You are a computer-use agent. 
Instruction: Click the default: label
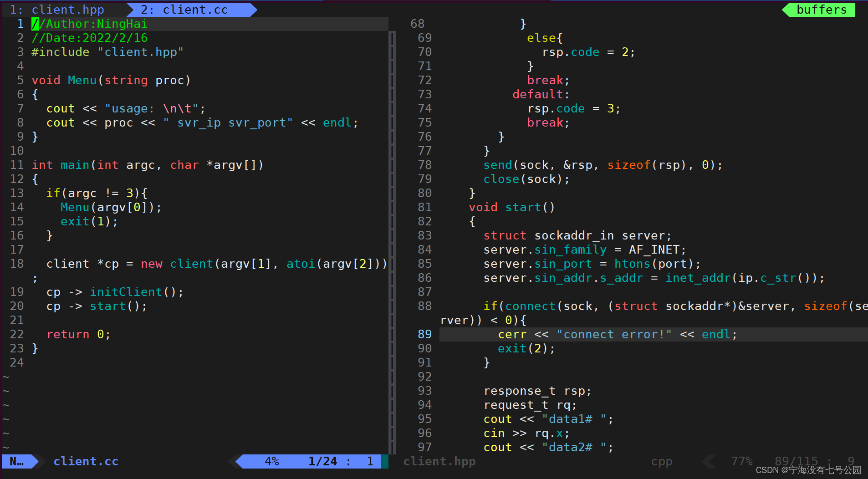coord(541,94)
